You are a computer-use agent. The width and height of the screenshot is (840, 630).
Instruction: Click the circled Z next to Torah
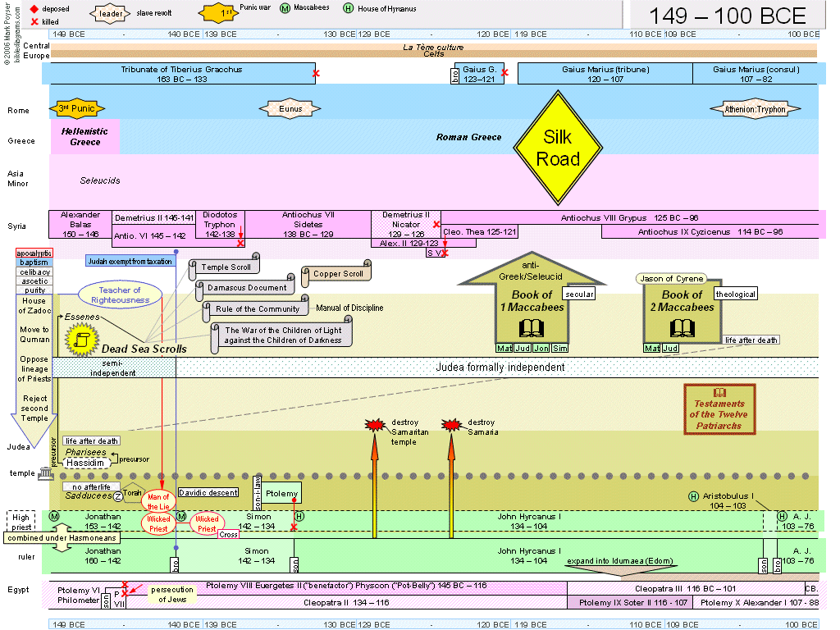117,495
